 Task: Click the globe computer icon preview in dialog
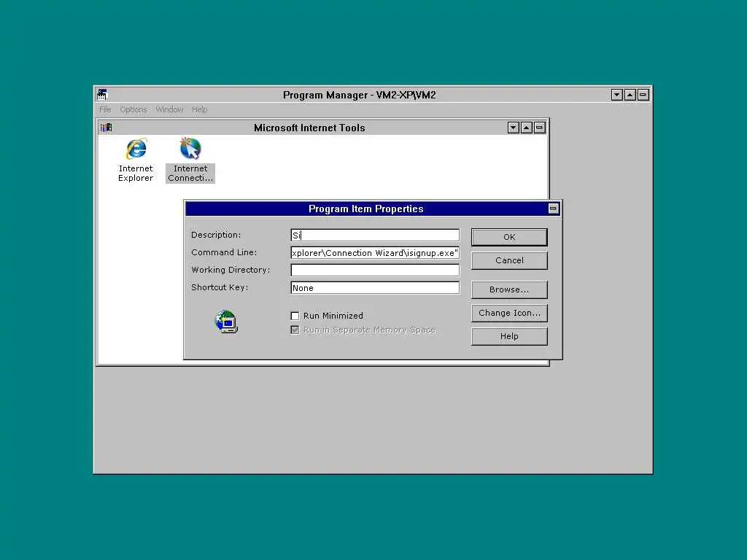[x=226, y=322]
